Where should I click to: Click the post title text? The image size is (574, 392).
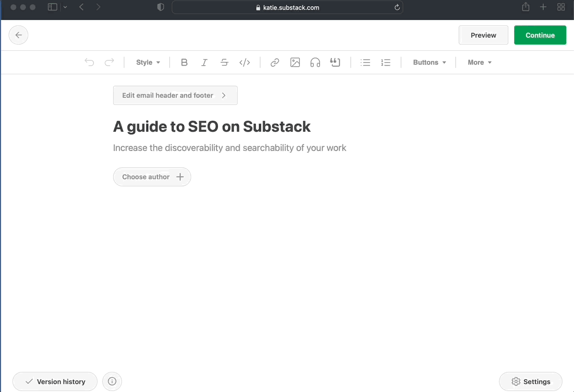click(x=212, y=127)
